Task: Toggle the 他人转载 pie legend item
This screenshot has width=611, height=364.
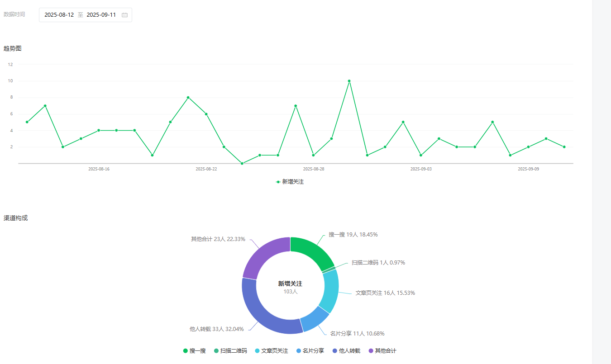Action: pos(346,351)
